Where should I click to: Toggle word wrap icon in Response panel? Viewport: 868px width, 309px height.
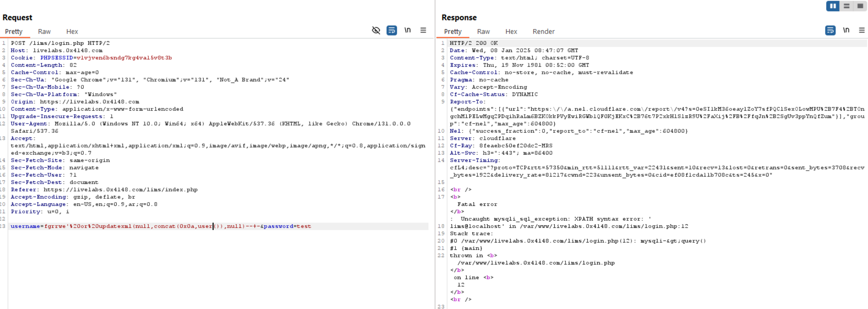(x=830, y=30)
